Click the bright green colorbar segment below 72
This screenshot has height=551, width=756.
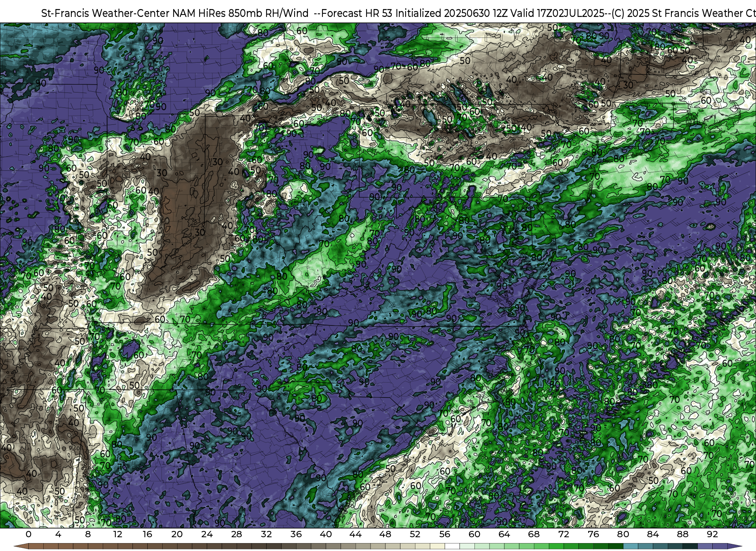(x=556, y=546)
